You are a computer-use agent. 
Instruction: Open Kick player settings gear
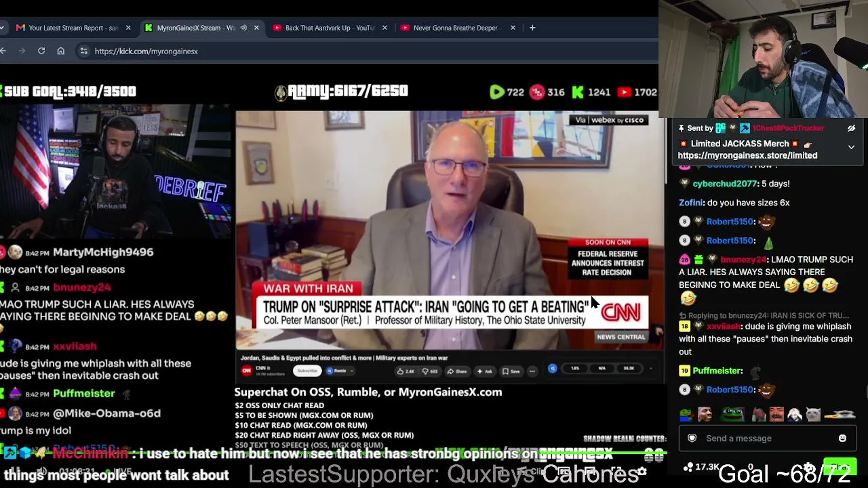point(642,471)
